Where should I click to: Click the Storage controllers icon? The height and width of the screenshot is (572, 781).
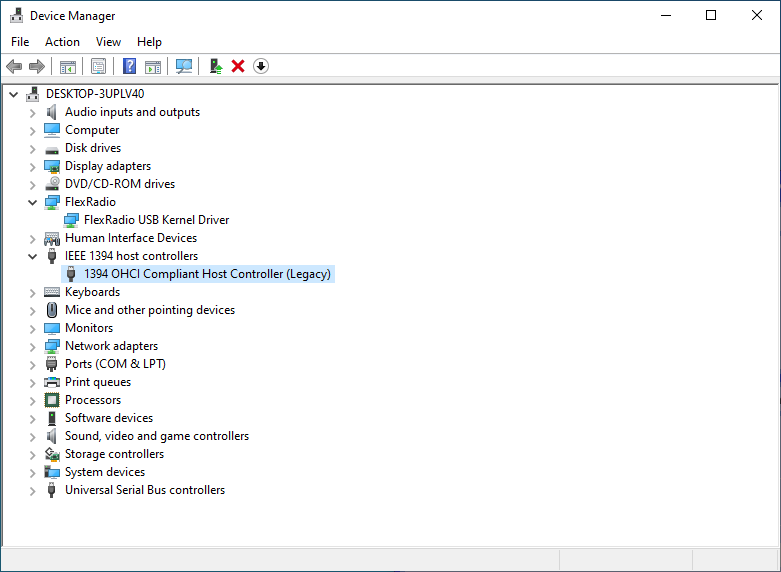tap(52, 454)
